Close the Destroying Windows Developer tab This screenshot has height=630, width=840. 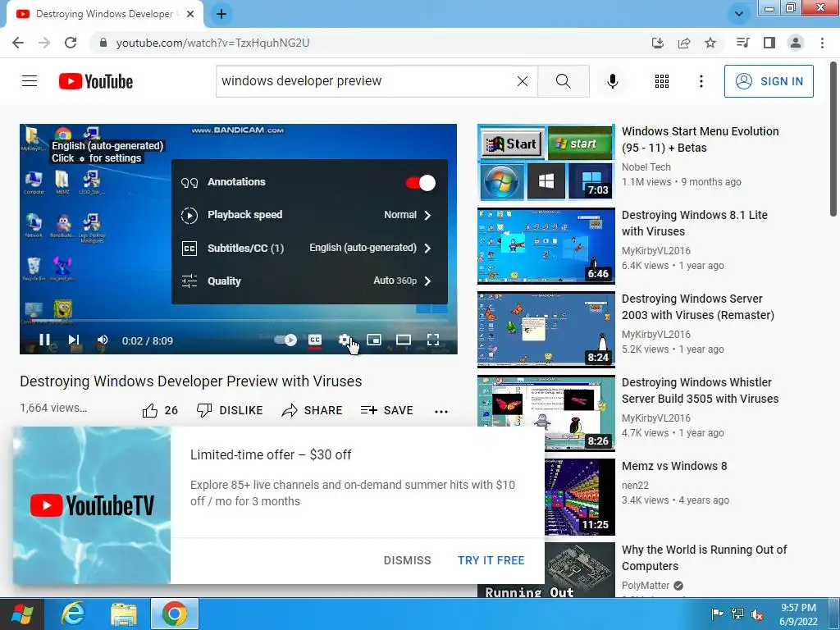coord(190,14)
